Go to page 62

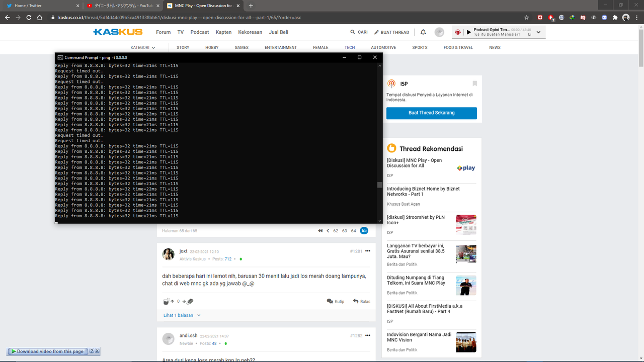(x=336, y=231)
